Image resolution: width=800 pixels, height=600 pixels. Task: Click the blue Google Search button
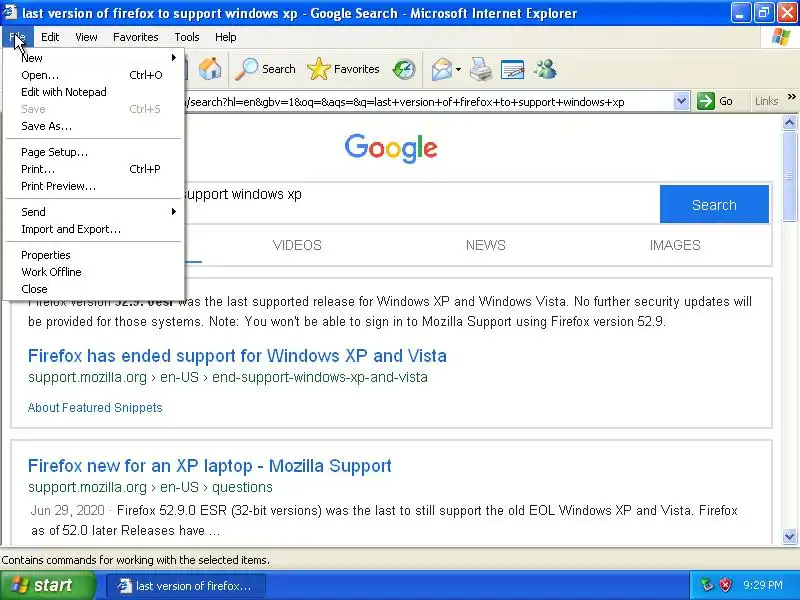point(714,204)
